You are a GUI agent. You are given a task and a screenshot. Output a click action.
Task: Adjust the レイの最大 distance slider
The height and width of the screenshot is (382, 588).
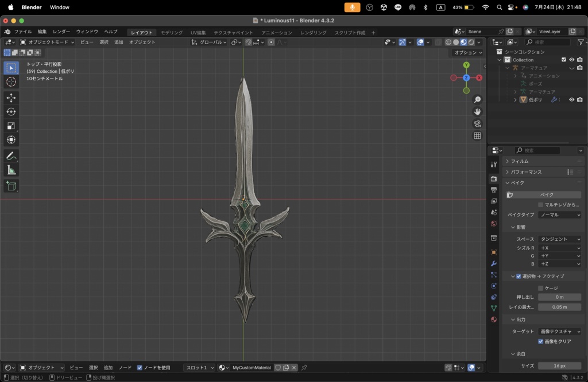[559, 307]
